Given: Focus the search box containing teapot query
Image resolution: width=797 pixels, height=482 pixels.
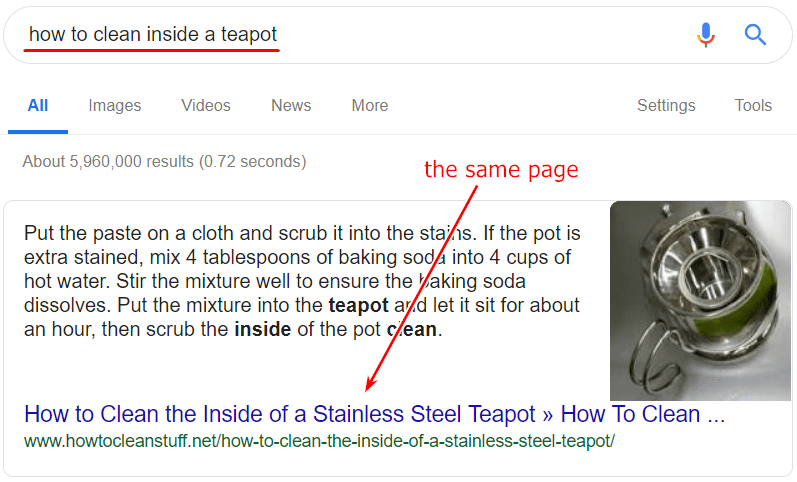Looking at the screenshot, I should click(356, 35).
